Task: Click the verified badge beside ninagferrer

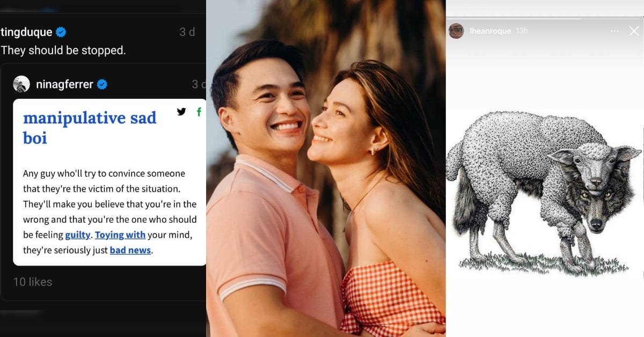Action: 102,84
